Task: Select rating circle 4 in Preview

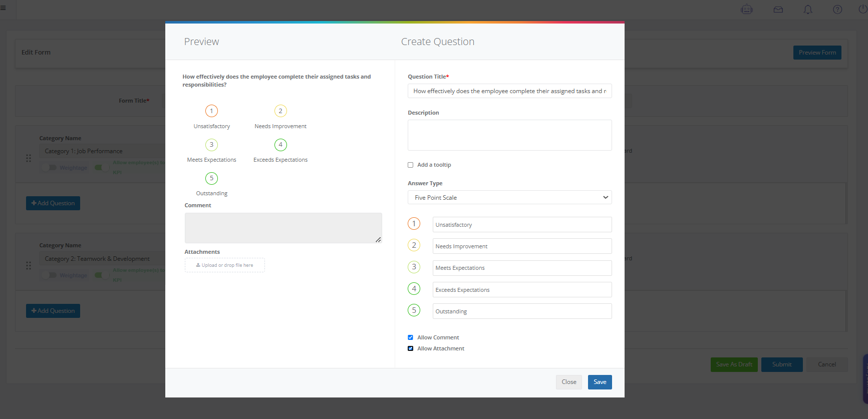Action: [x=280, y=145]
